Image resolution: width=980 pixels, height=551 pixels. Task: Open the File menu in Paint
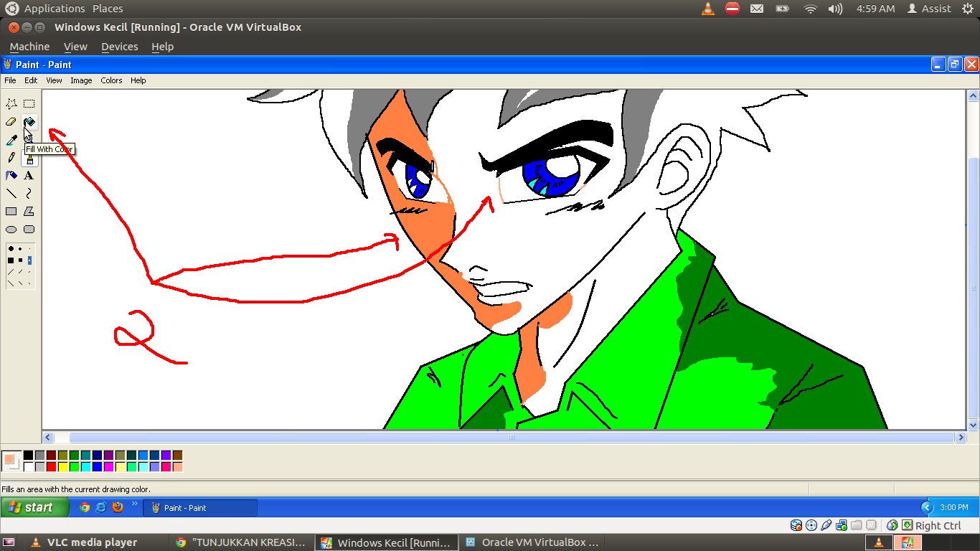point(10,80)
